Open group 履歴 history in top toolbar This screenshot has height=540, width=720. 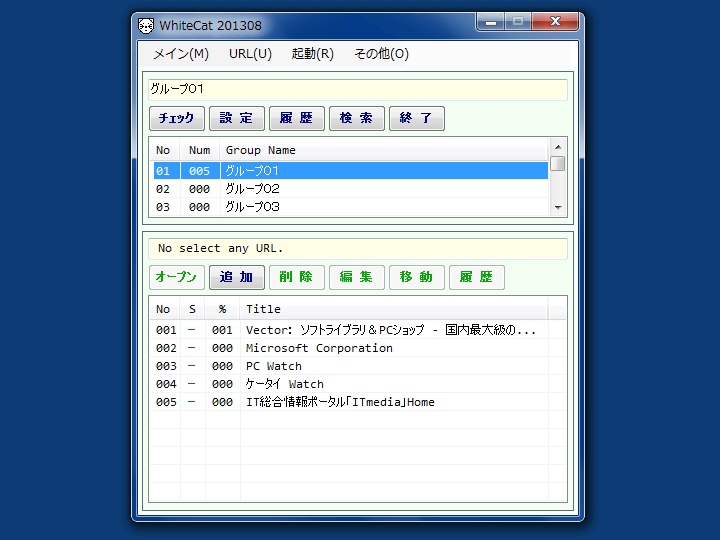pyautogui.click(x=297, y=118)
